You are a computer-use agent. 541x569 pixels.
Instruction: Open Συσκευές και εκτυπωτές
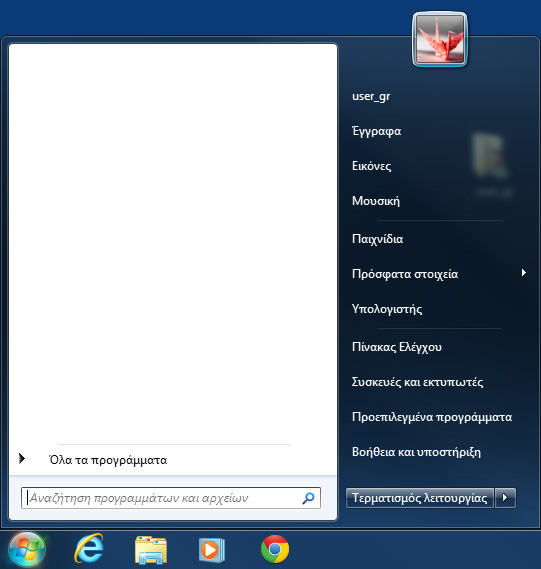(x=417, y=382)
